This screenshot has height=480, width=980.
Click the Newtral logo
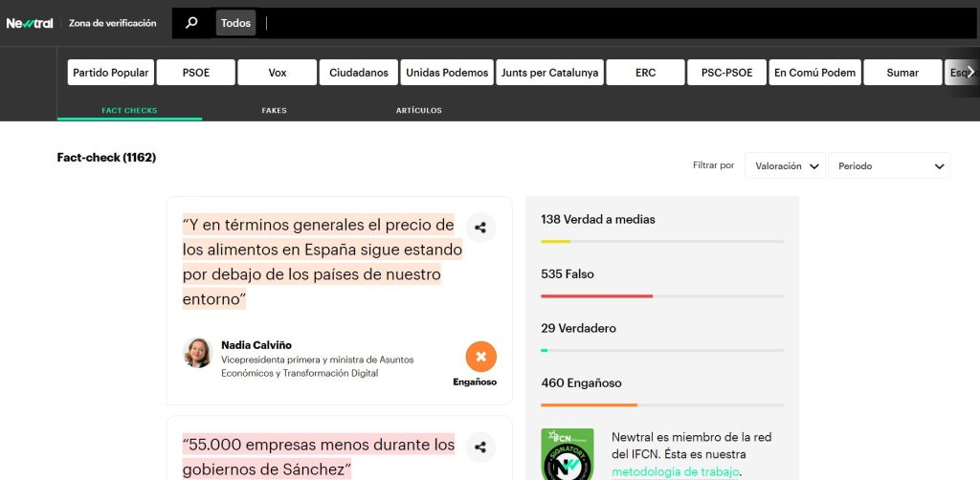[30, 23]
